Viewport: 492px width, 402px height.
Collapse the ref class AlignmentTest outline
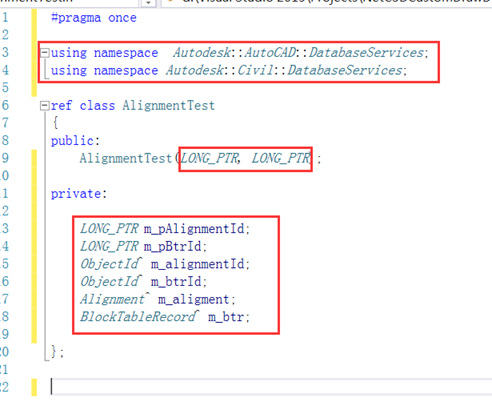[x=45, y=106]
